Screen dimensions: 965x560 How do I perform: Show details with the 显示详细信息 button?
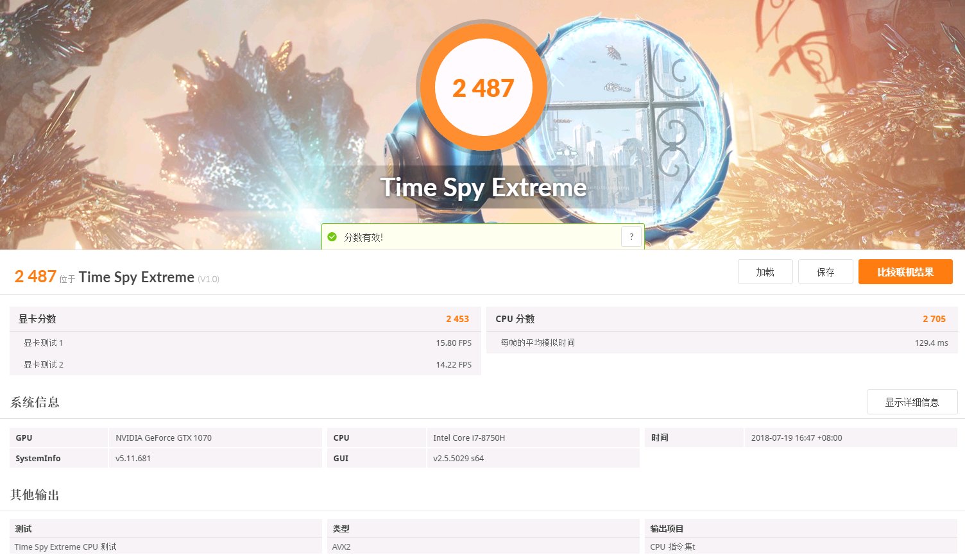(912, 402)
